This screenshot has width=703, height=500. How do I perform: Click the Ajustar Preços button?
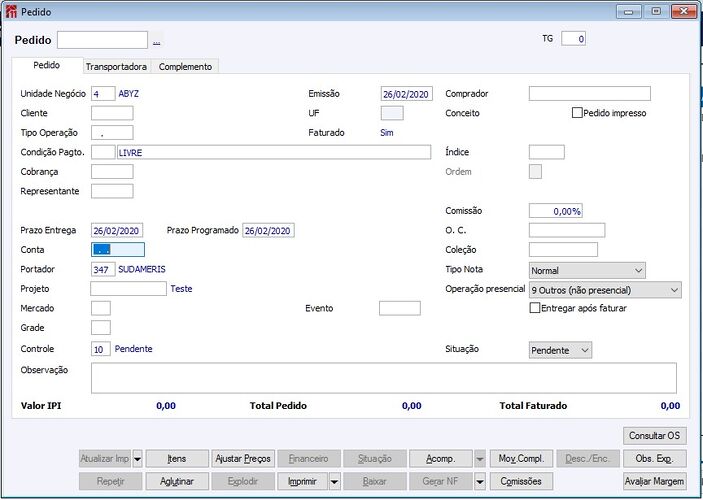(243, 459)
